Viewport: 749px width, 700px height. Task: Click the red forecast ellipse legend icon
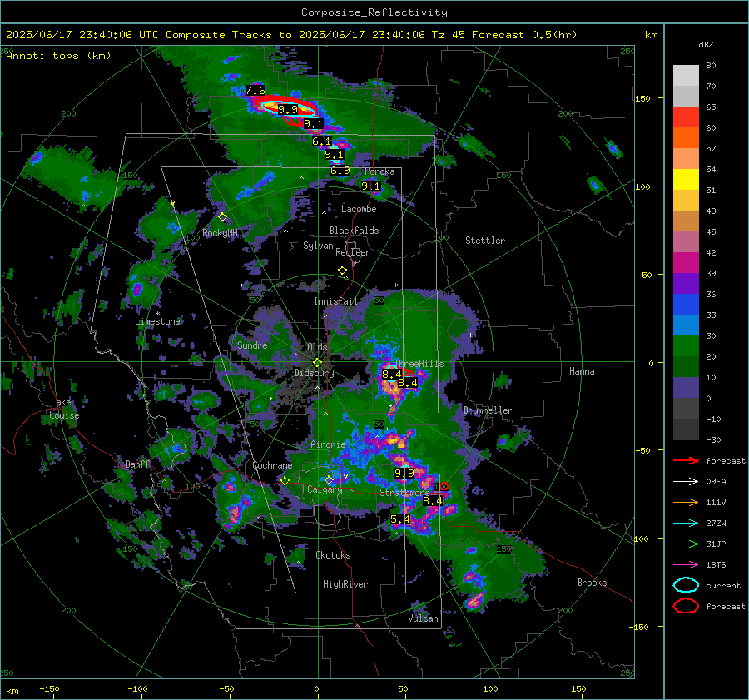[686, 606]
